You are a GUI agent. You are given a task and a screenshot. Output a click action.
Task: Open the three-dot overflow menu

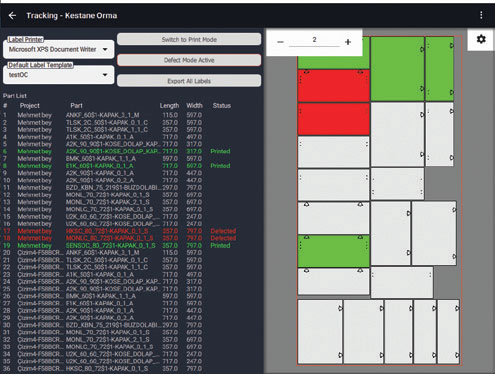(x=481, y=15)
